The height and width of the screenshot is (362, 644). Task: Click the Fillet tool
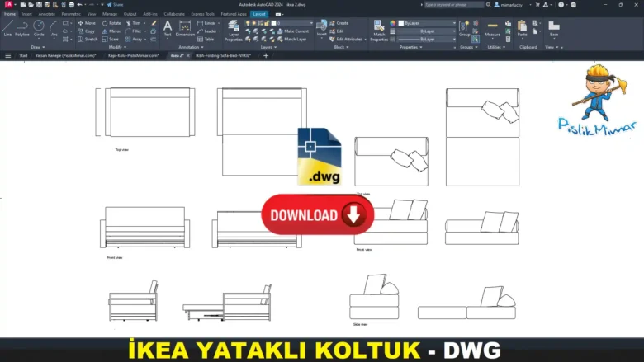coord(134,31)
